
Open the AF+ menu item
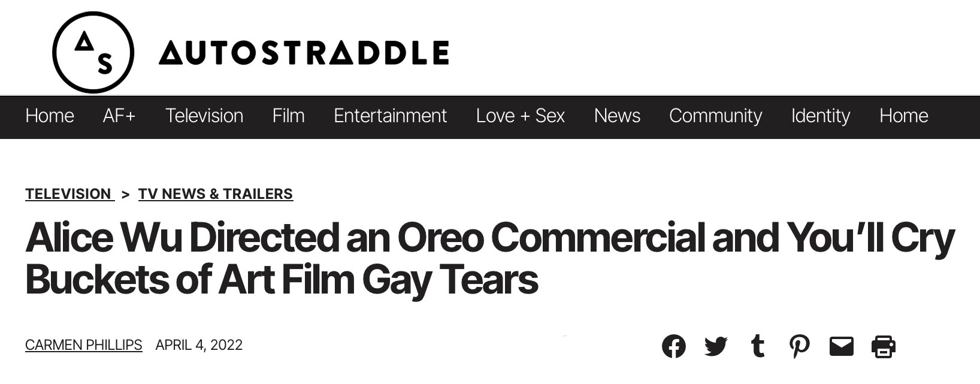point(119,116)
